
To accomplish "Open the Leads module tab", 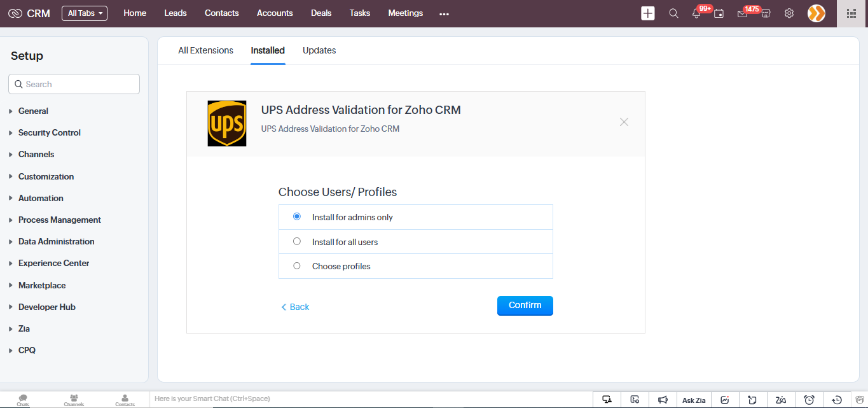I will click(176, 13).
